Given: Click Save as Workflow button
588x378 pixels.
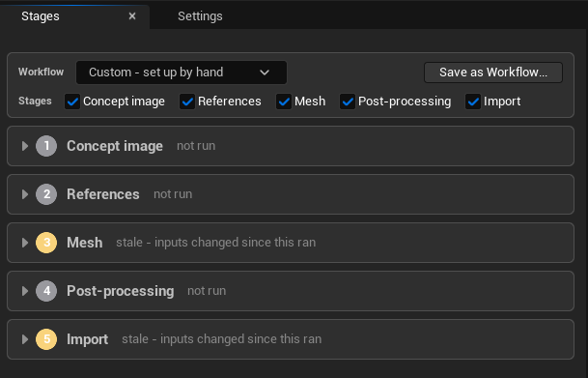Looking at the screenshot, I should (x=493, y=73).
